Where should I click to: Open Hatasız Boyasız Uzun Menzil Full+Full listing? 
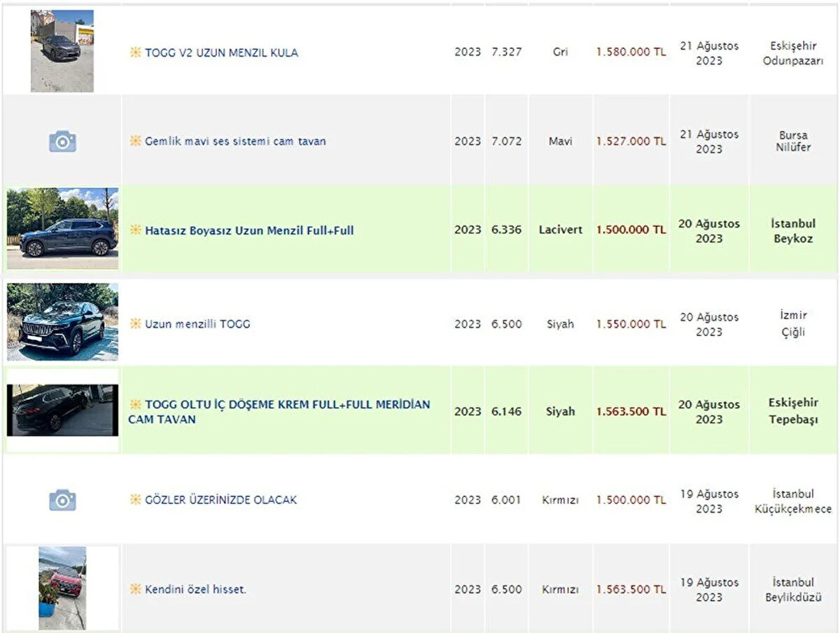tap(249, 230)
